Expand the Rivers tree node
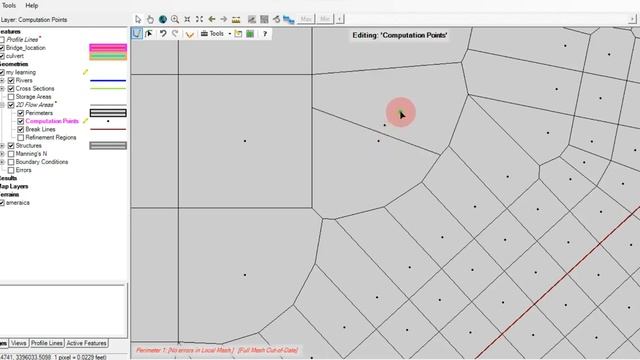 point(2,80)
